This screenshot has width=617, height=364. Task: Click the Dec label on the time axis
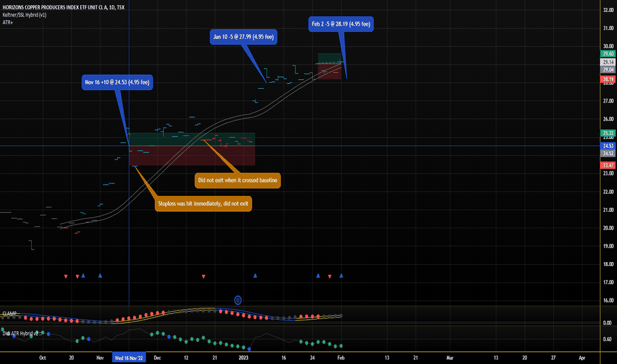pyautogui.click(x=158, y=357)
